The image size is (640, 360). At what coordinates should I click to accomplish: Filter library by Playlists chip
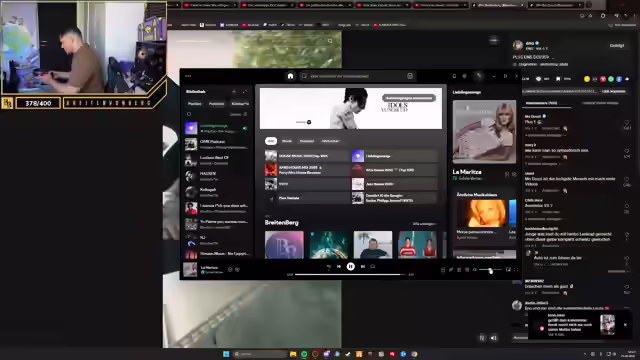click(x=195, y=104)
